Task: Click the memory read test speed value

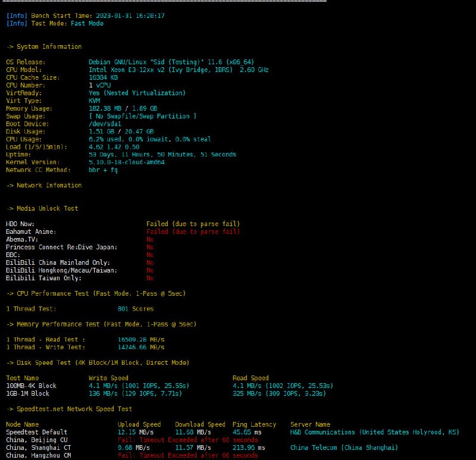Action: tap(140, 340)
